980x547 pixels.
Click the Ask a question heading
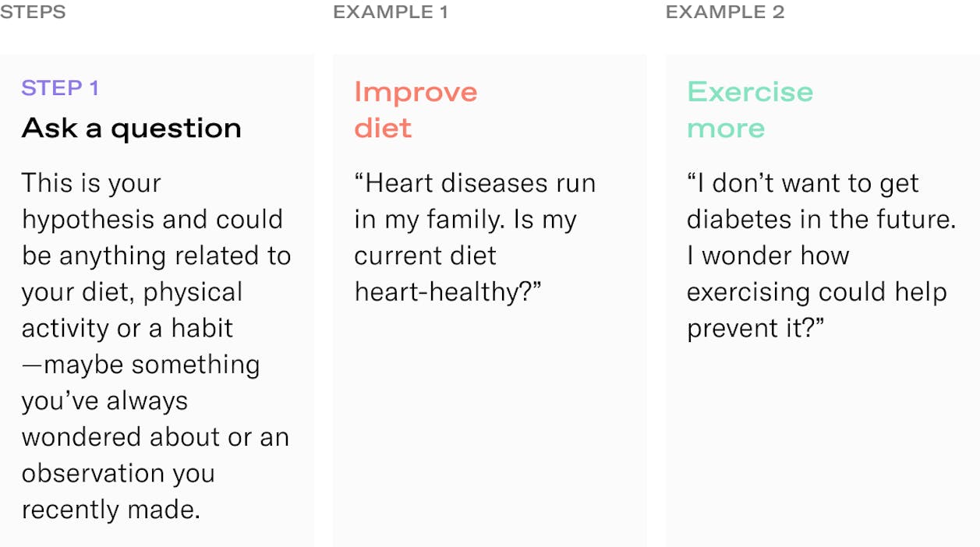click(132, 128)
